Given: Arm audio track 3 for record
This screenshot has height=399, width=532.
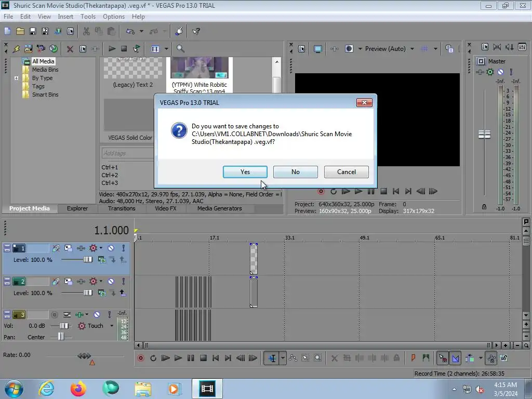Looking at the screenshot, I should 54,315.
